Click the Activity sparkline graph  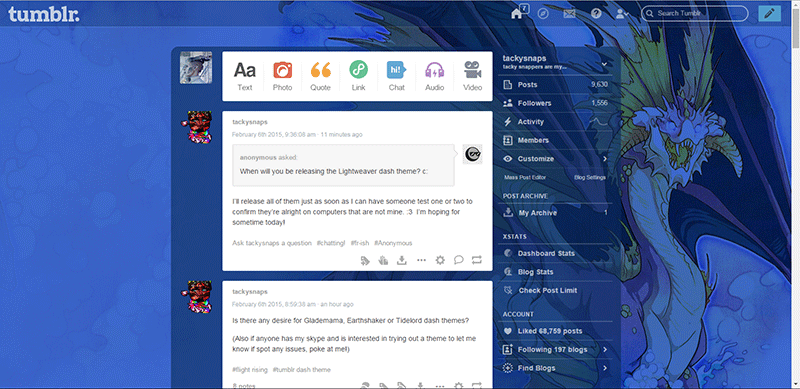(x=599, y=121)
